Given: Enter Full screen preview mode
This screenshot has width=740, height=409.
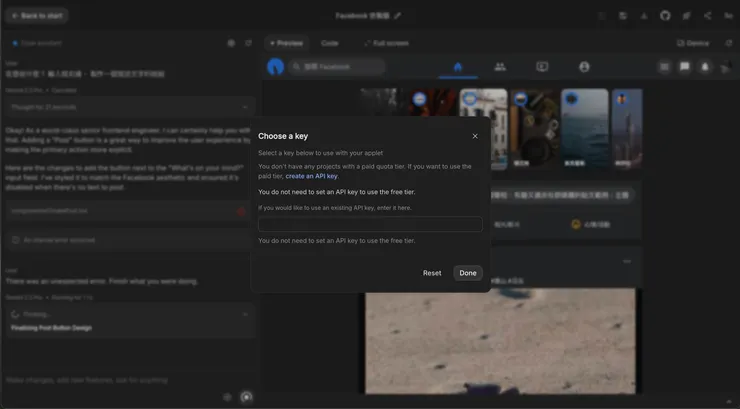Looking at the screenshot, I should 386,44.
